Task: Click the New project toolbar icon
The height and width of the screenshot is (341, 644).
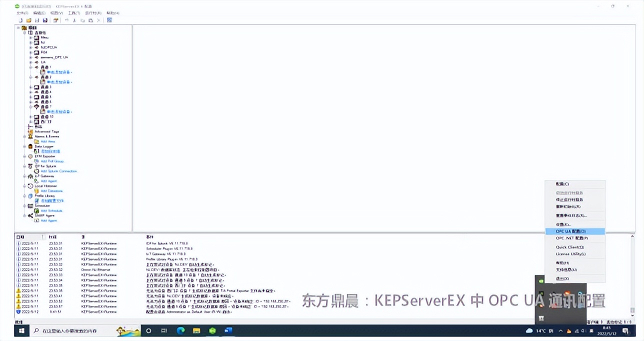Action: tap(21, 20)
